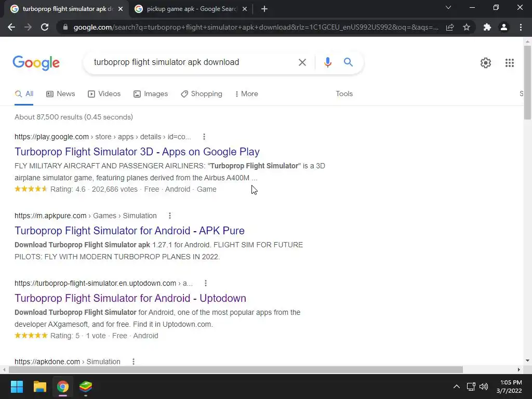Expand the More search options
Viewport: 532px width, 399px height.
tap(246, 94)
